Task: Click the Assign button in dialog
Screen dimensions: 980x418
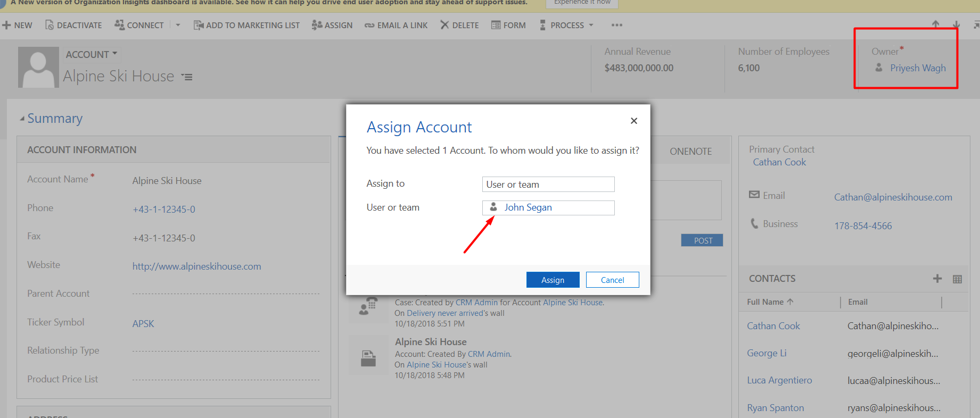Action: click(x=553, y=280)
